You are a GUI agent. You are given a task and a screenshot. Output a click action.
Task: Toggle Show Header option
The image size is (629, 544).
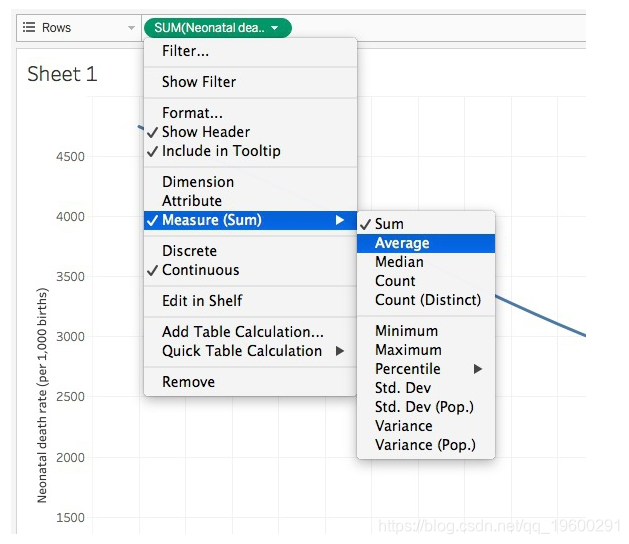coord(250,132)
